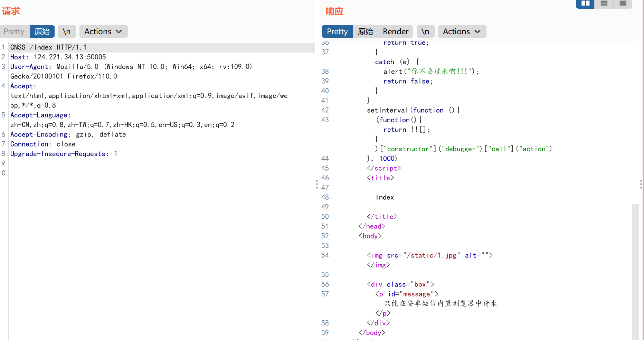This screenshot has width=644, height=340.
Task: Switch to top-bottom stacked layout view
Action: 604,4
